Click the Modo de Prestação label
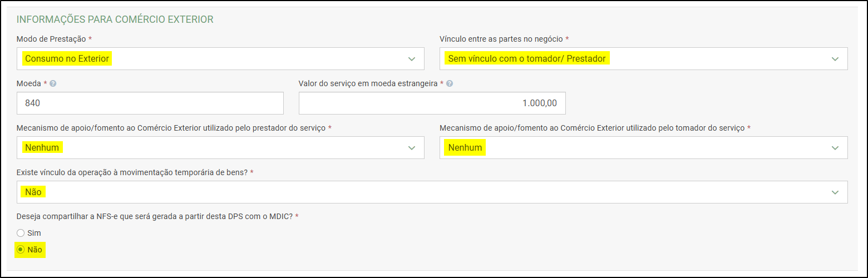 coord(51,39)
